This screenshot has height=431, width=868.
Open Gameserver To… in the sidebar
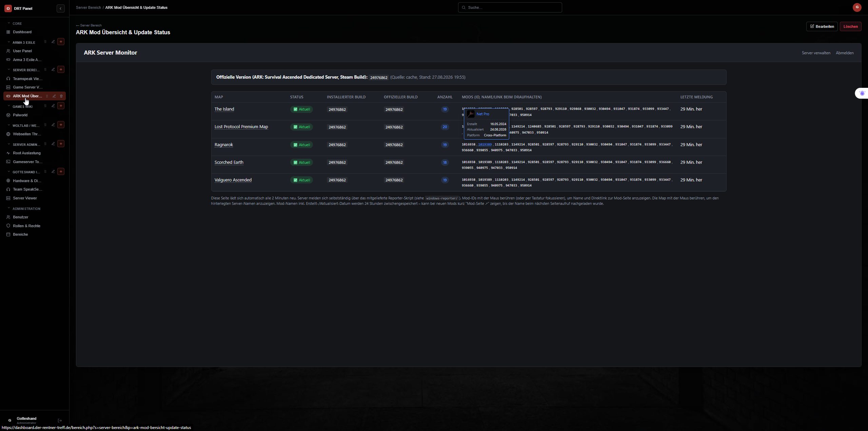[35, 162]
